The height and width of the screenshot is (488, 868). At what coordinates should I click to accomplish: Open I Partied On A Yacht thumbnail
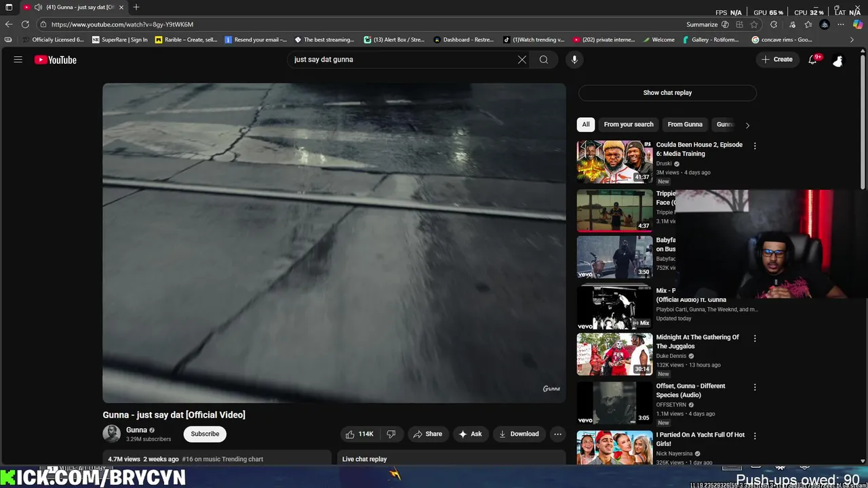coord(614,448)
